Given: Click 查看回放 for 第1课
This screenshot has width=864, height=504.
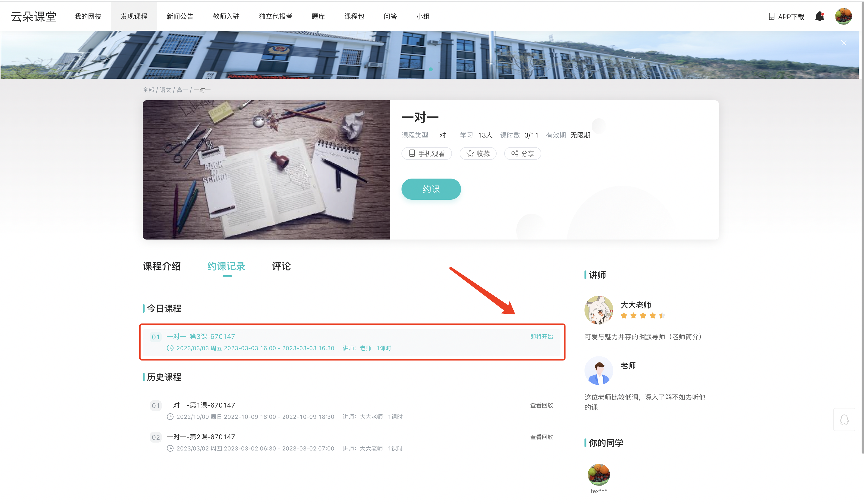Looking at the screenshot, I should pyautogui.click(x=541, y=405).
